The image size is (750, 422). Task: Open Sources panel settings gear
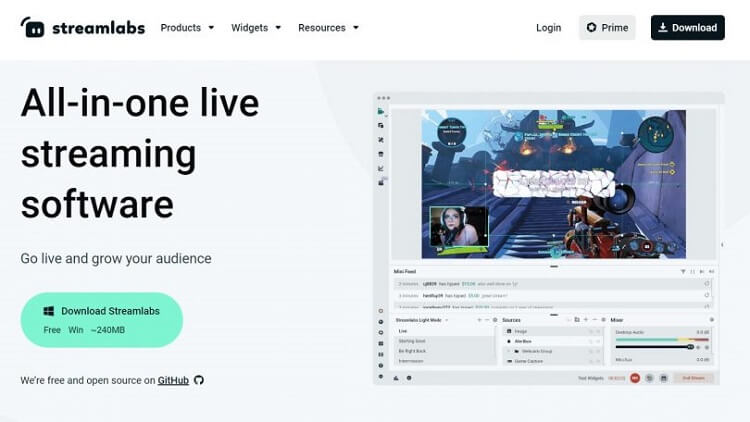[x=603, y=320]
